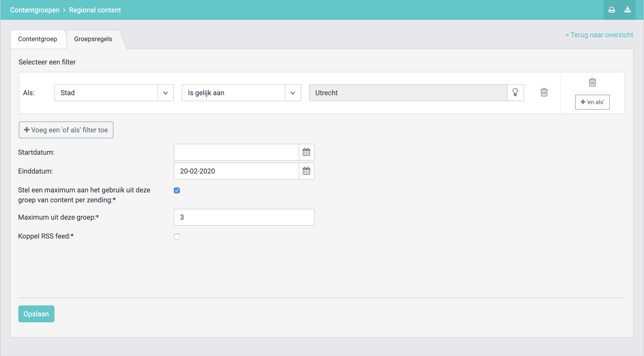Click the print icon in header
644x356 pixels.
[x=612, y=10]
